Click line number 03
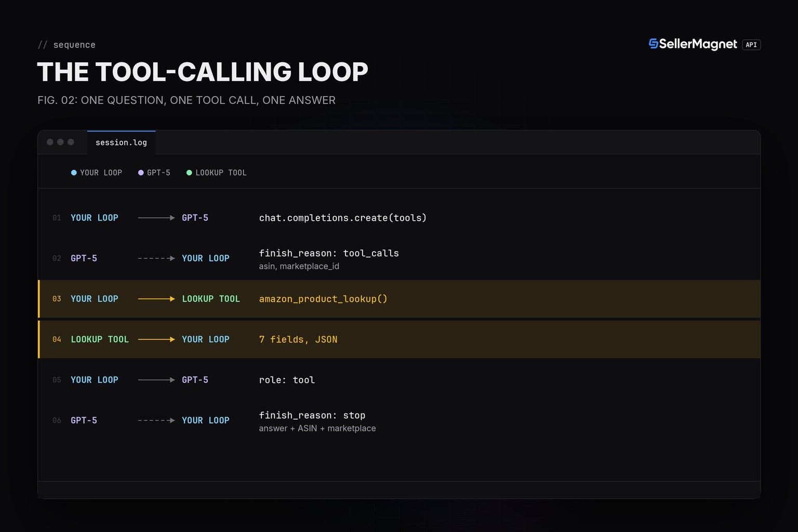798x532 pixels. tap(57, 299)
